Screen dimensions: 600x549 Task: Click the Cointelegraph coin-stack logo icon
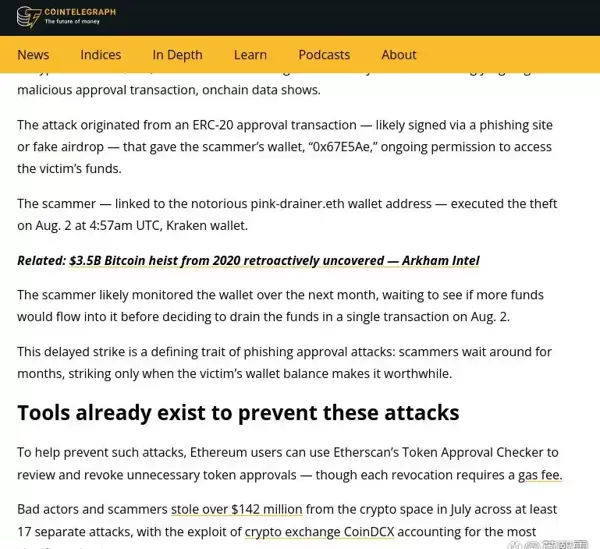coord(29,17)
